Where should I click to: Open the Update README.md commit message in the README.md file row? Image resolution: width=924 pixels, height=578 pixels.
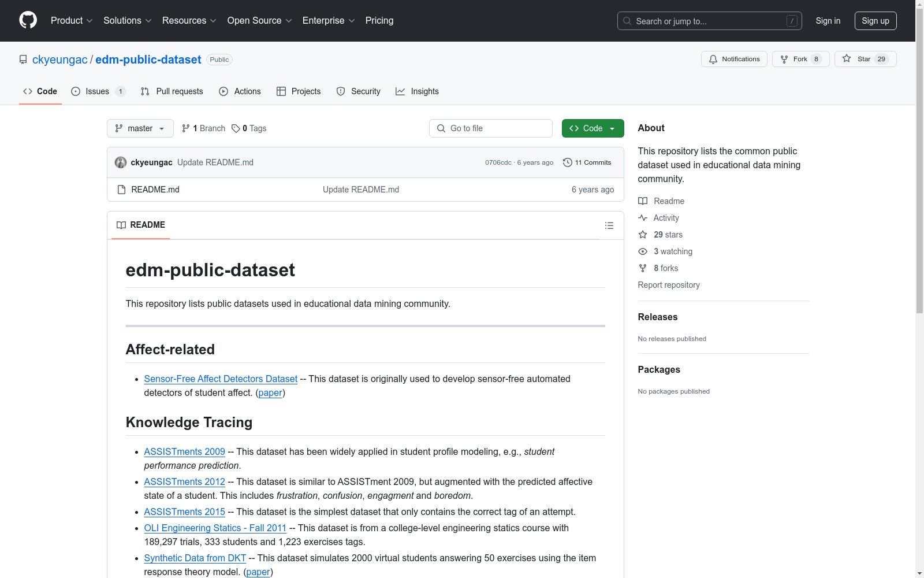(x=361, y=190)
